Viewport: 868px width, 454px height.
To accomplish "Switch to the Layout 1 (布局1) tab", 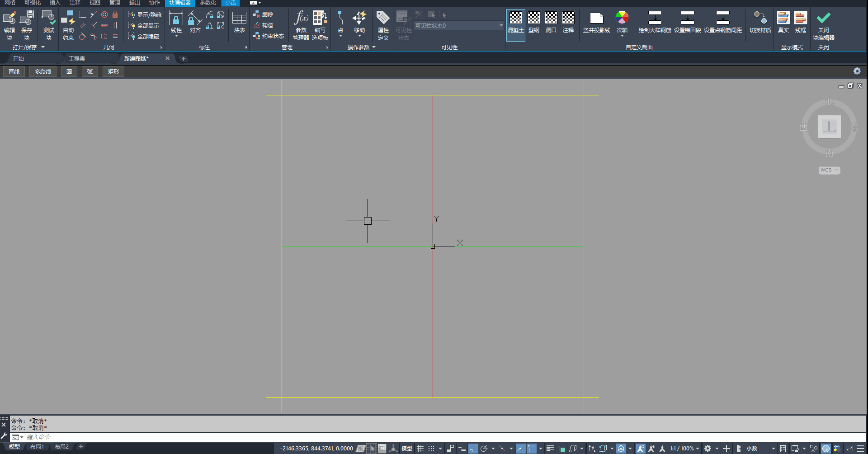I will (37, 447).
